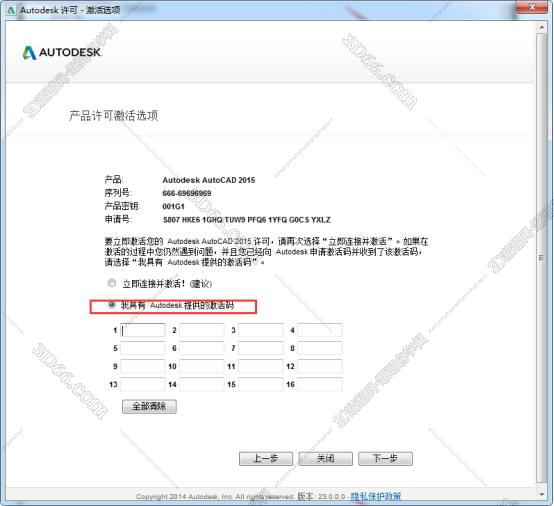Click activation code field 5
The image size is (554, 506).
coord(143,348)
